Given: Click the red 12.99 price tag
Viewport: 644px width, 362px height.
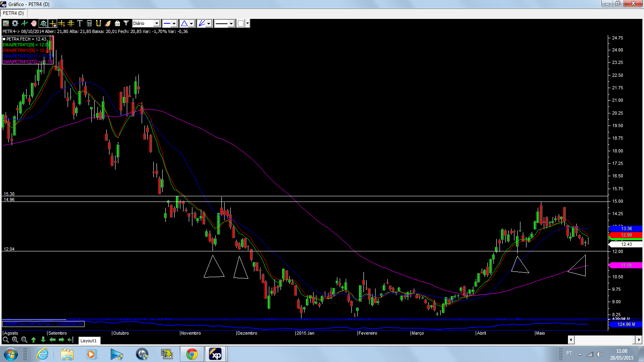Looking at the screenshot, I should tap(626, 235).
